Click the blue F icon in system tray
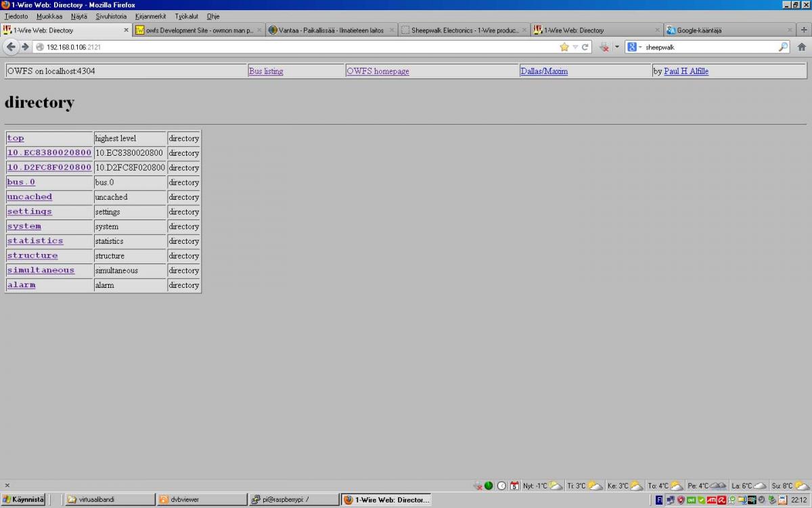Image resolution: width=812 pixels, height=508 pixels. (659, 500)
